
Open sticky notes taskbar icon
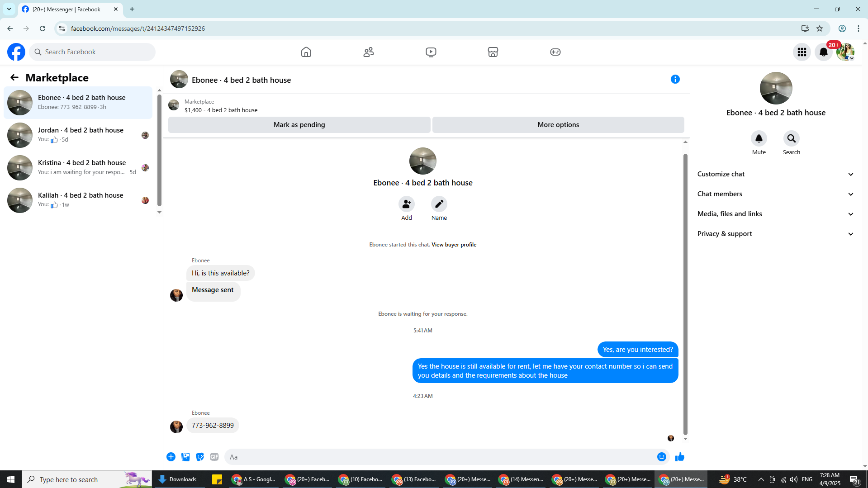217,479
